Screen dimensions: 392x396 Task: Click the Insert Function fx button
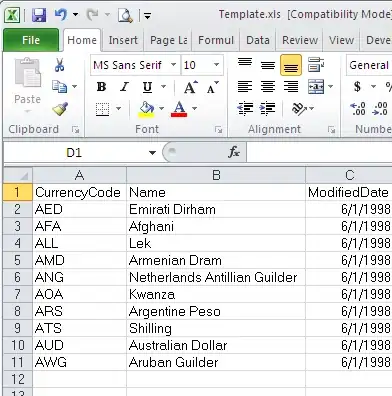pos(234,152)
